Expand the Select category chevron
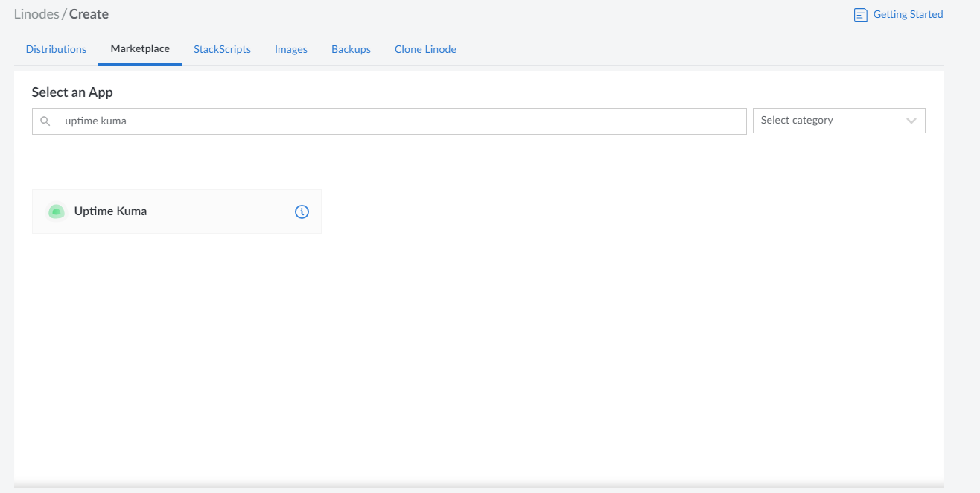Viewport: 980px width, 493px height. 911,121
